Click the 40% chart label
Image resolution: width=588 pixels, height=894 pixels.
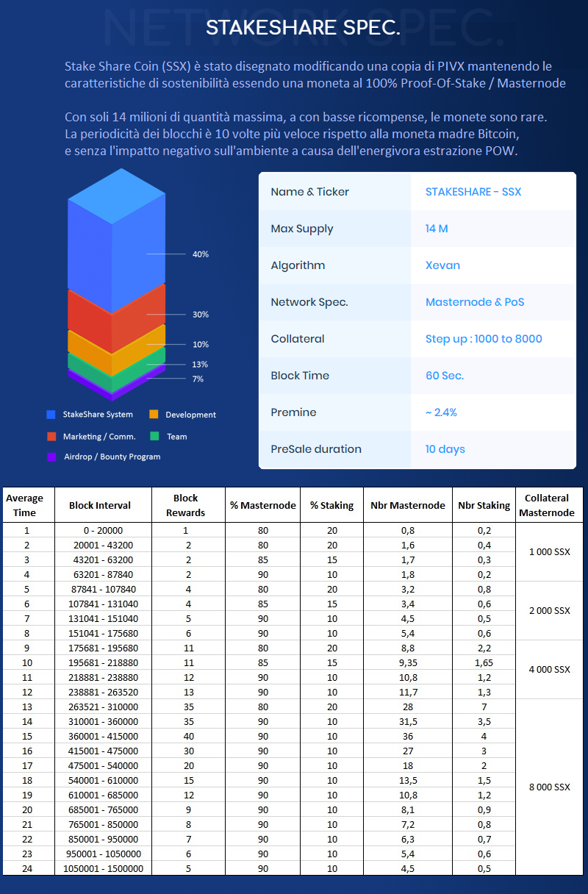[200, 254]
